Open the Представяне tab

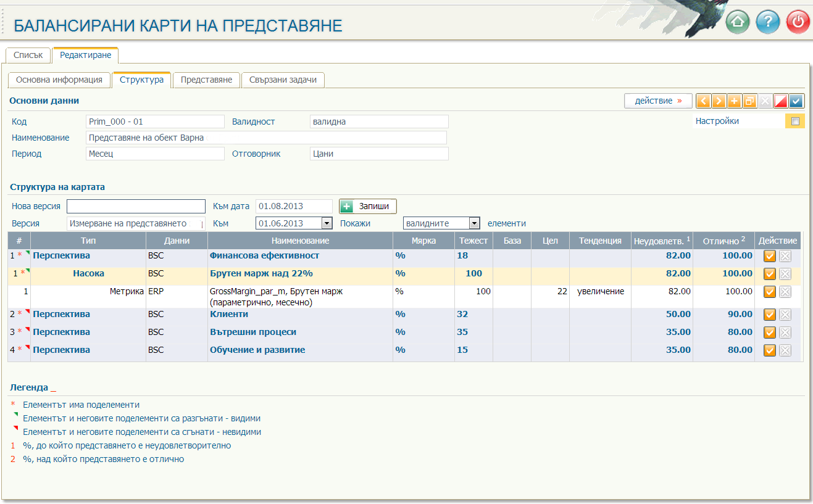pyautogui.click(x=206, y=80)
